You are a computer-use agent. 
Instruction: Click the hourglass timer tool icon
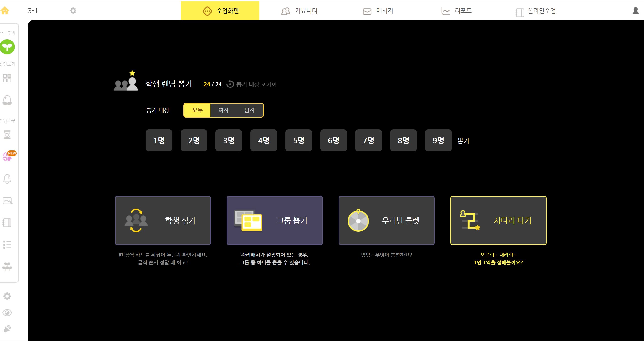pos(7,134)
